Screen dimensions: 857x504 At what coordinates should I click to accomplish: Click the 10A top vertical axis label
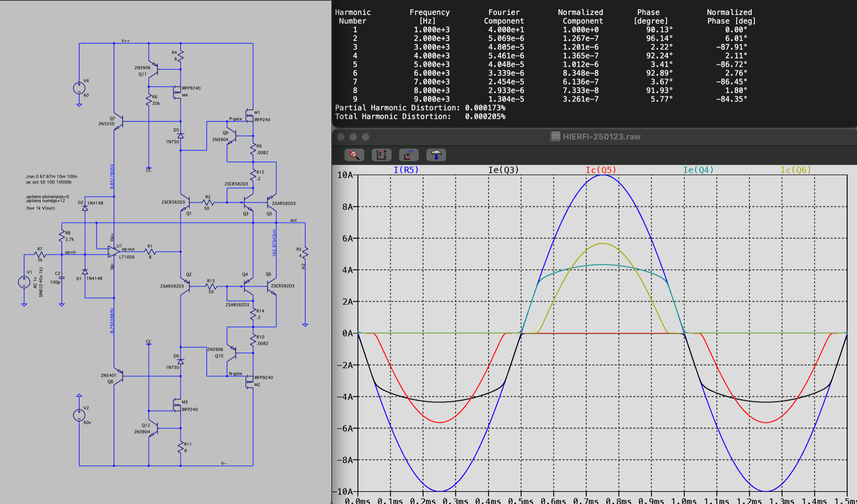click(x=345, y=175)
